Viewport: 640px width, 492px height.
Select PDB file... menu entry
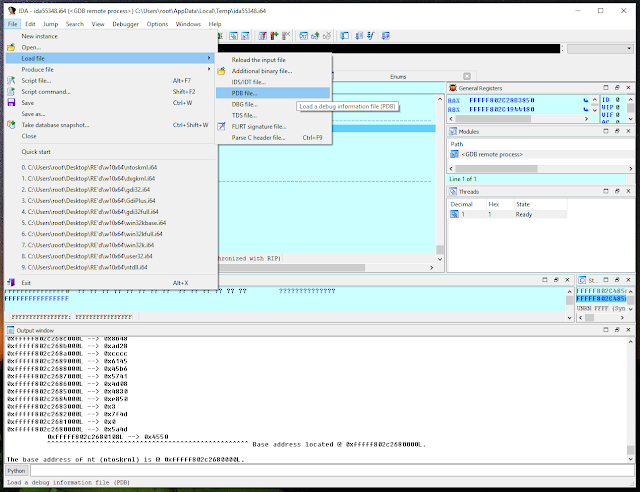273,93
